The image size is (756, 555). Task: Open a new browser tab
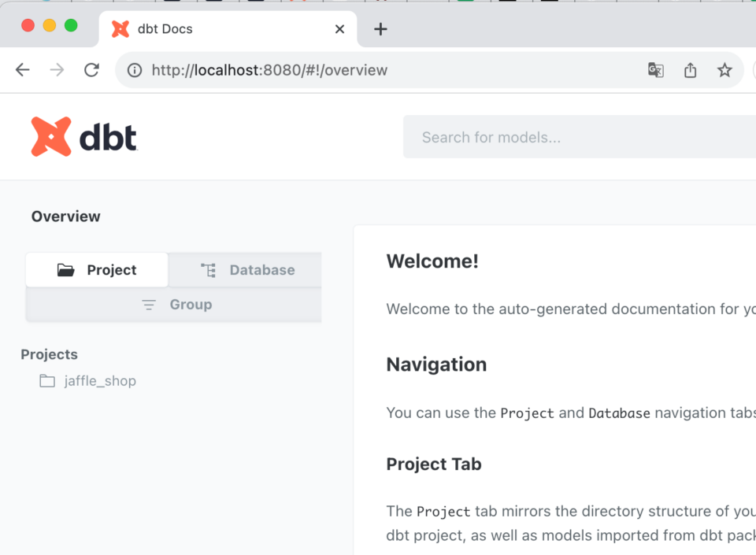pyautogui.click(x=380, y=28)
